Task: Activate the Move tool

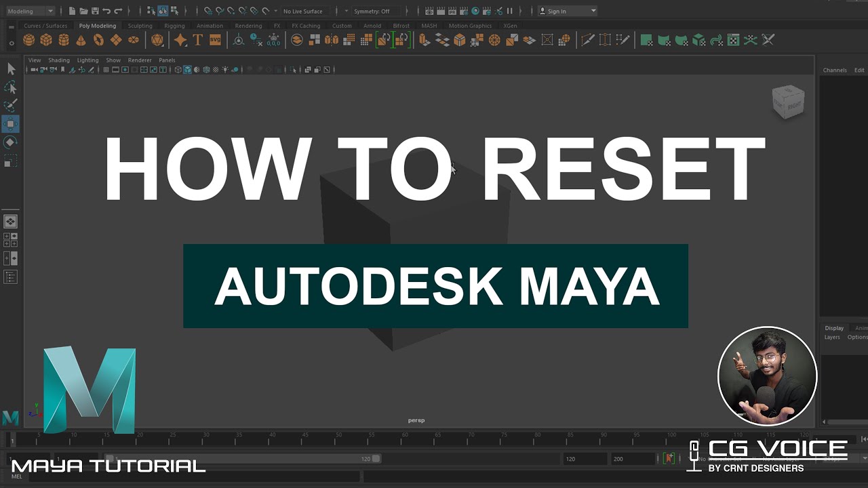Action: 11,124
